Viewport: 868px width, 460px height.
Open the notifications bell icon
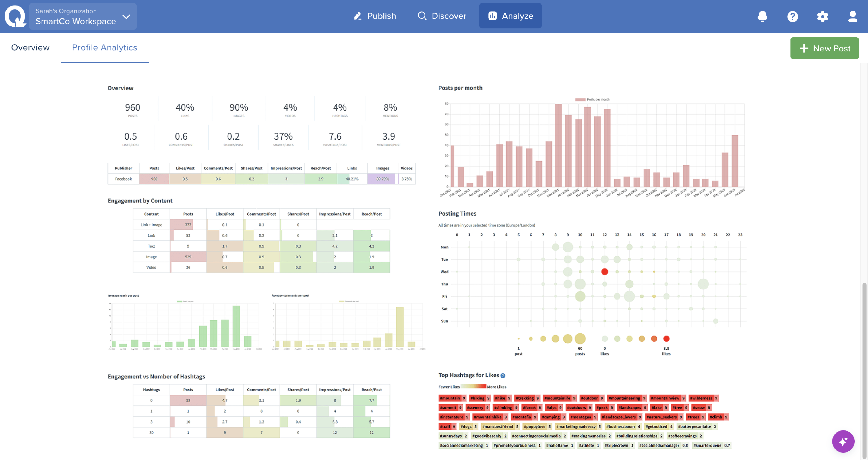tap(762, 16)
